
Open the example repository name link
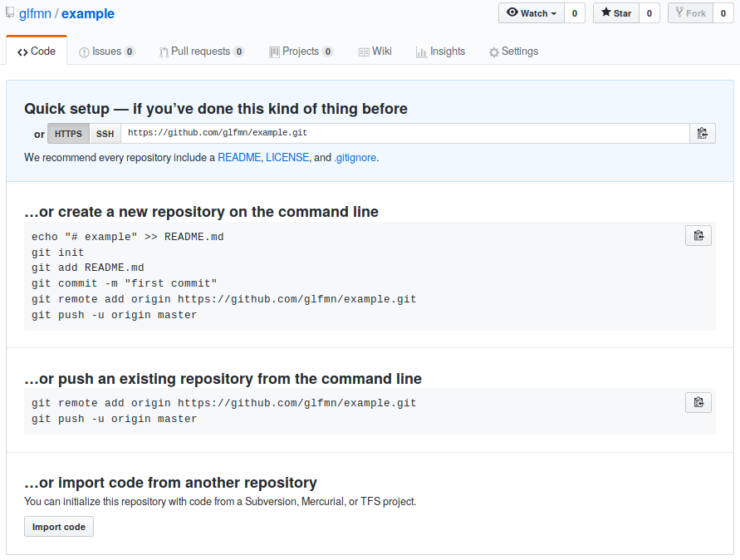tap(88, 13)
